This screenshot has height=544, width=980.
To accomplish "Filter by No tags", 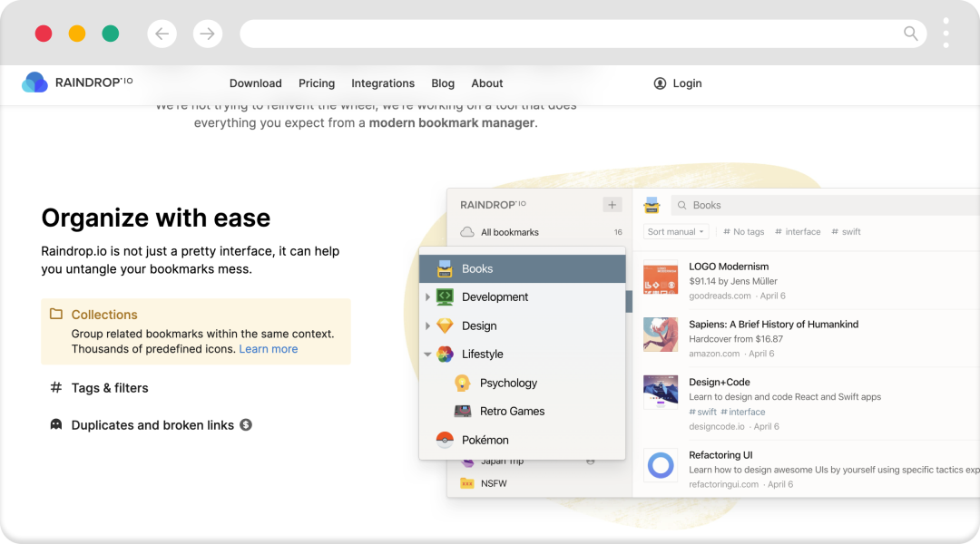I will [744, 232].
